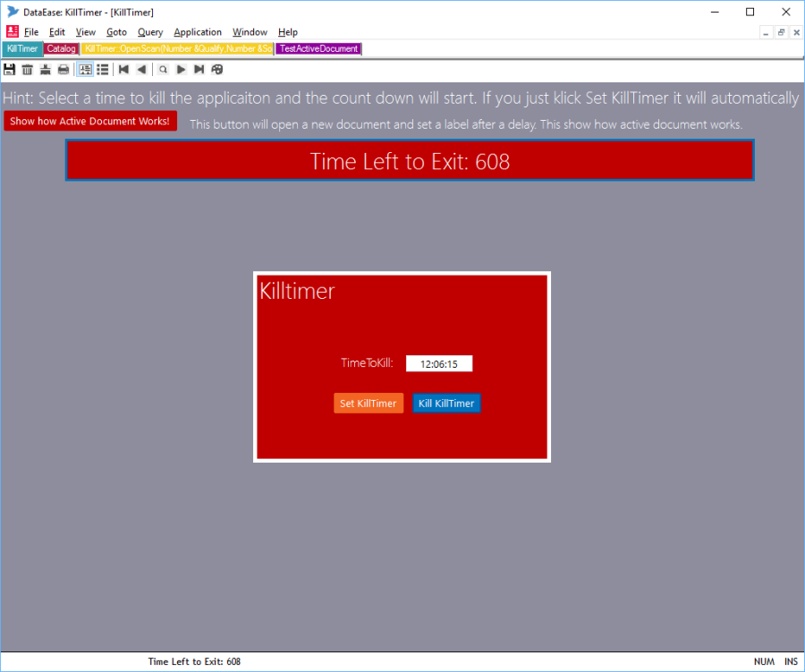The image size is (805, 672).
Task: Open the Goto menu
Action: point(116,32)
